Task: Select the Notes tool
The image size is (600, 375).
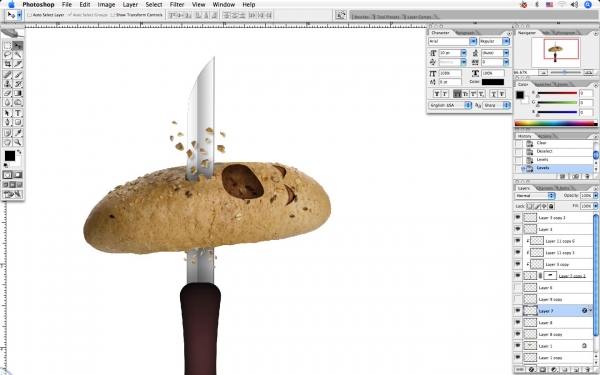Action: click(8, 133)
